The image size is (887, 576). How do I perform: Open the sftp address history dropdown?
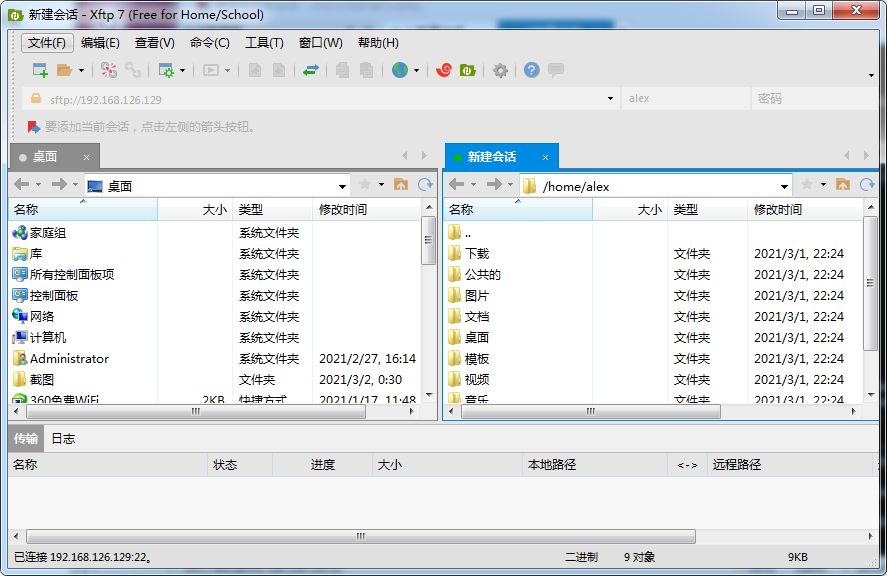(610, 99)
